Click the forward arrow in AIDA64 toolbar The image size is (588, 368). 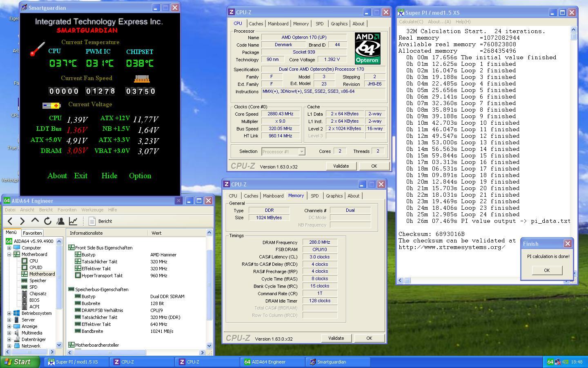(x=22, y=221)
